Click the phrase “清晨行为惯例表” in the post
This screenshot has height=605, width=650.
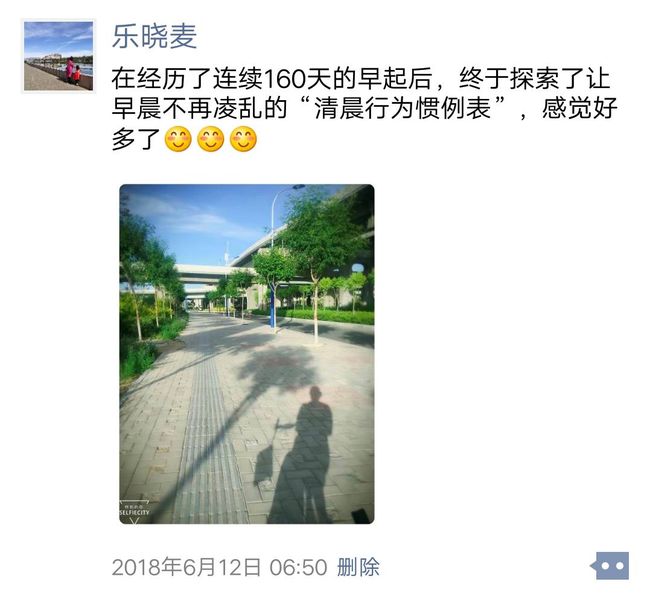tap(405, 108)
